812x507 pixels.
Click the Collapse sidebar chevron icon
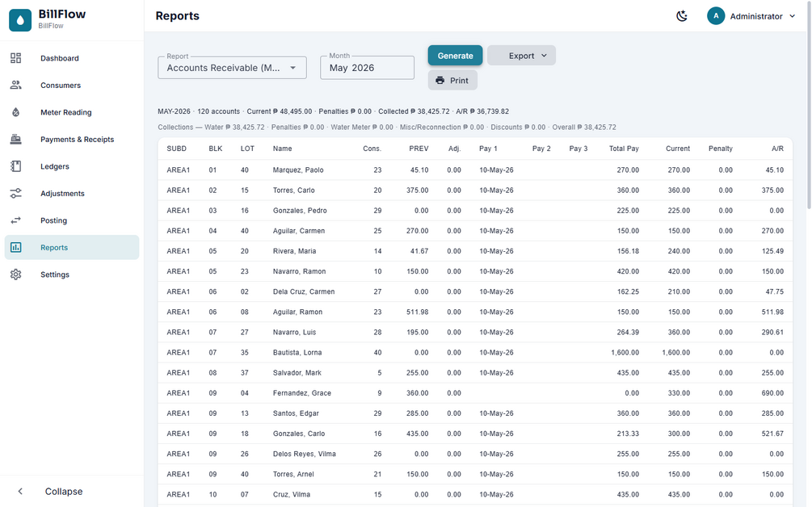20,492
